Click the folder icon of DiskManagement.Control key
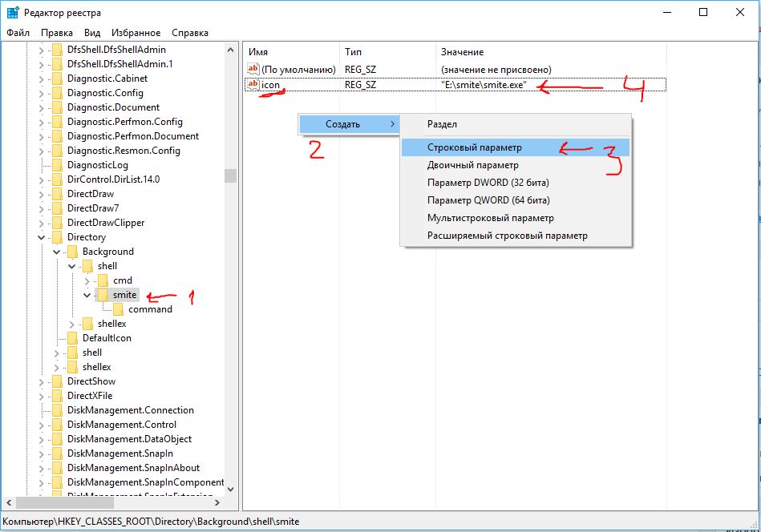Viewport: 761px width, 532px height. coord(57,425)
